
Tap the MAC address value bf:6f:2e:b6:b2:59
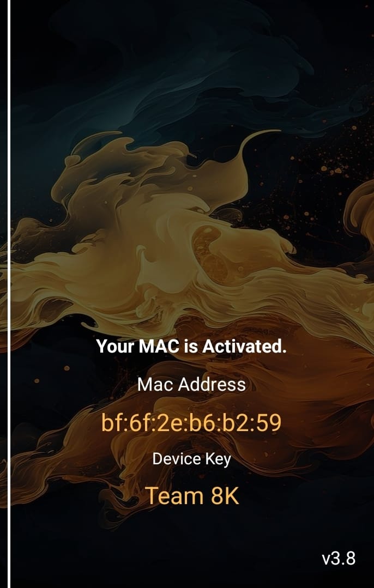click(x=191, y=423)
